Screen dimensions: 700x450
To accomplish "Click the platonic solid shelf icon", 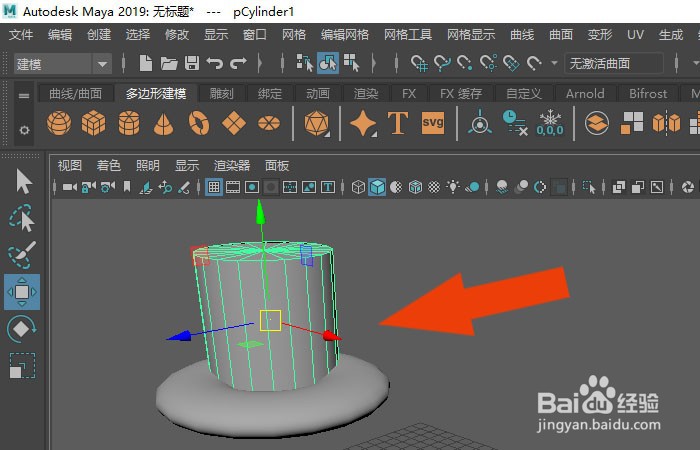I will (317, 123).
